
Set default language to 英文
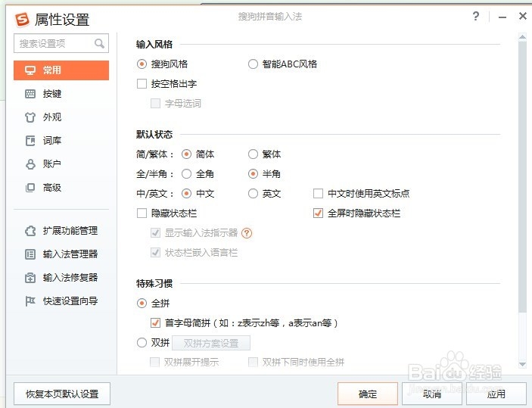[253, 194]
